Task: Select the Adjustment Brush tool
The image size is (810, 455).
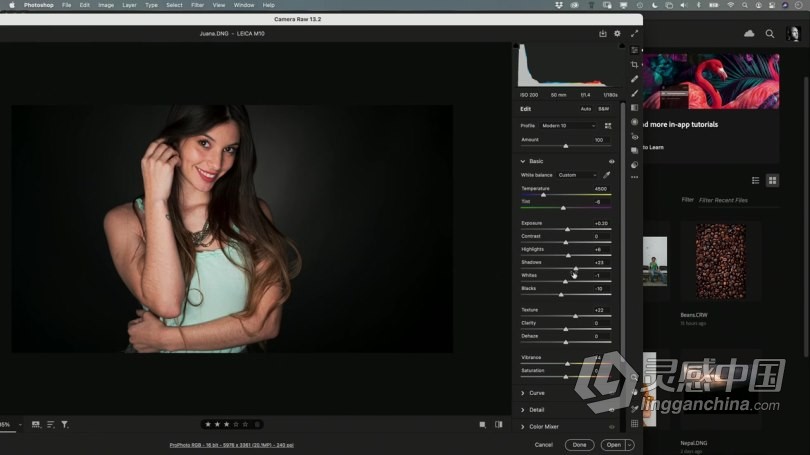Action: click(634, 93)
